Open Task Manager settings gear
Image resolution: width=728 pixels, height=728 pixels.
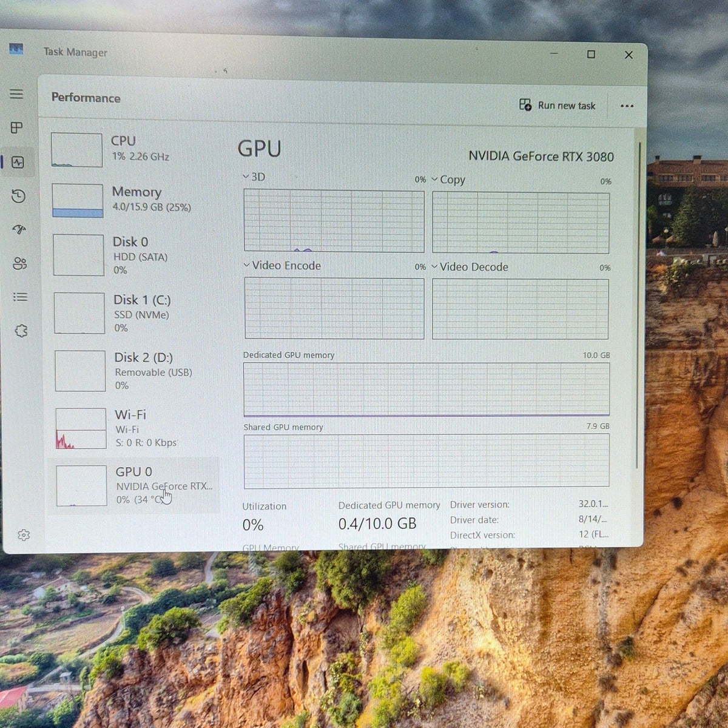point(23,535)
